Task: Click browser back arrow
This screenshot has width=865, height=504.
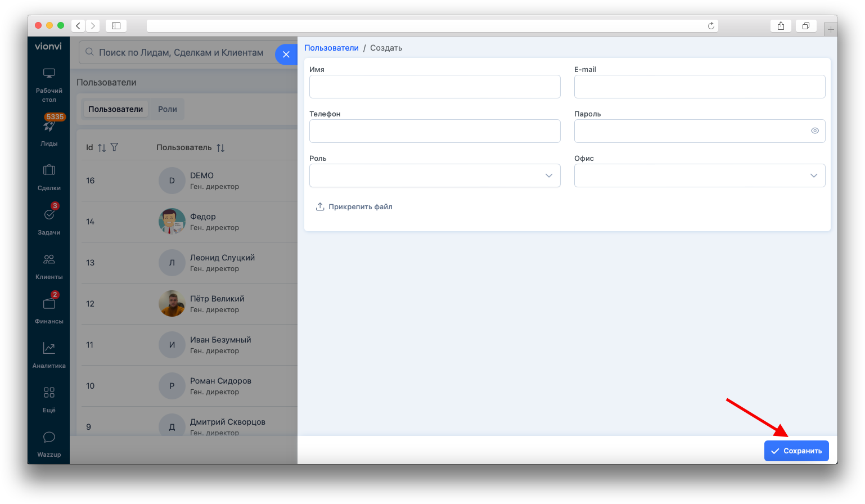Action: pos(78,26)
